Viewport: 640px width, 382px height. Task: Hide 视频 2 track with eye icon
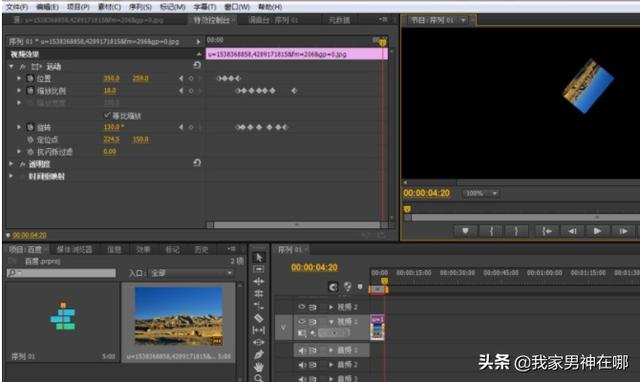302,307
